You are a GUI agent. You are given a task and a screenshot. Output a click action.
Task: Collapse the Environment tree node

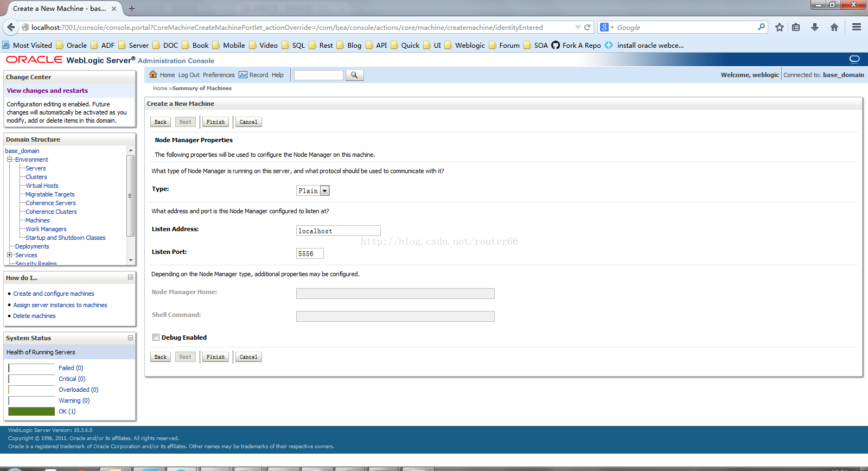[9, 160]
